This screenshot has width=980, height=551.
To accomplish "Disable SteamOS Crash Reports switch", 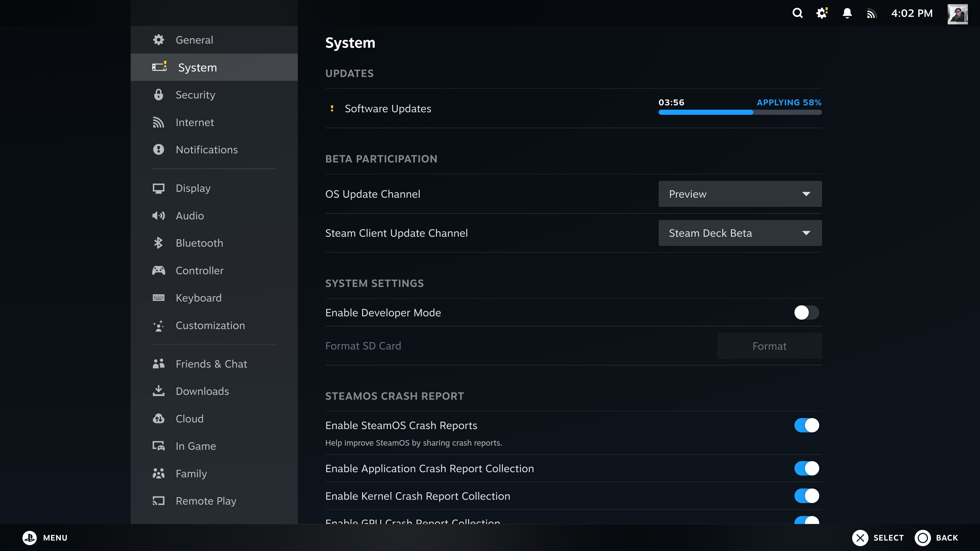I will point(806,425).
